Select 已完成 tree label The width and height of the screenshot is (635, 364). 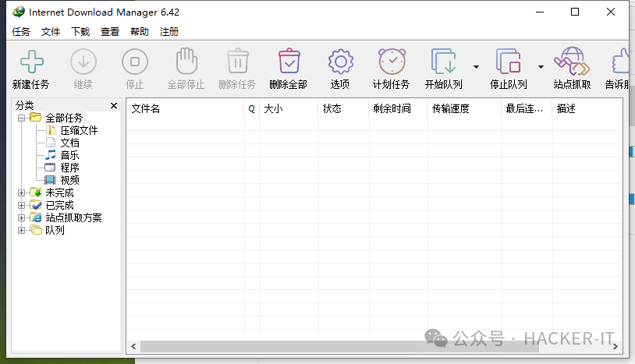[x=59, y=205]
